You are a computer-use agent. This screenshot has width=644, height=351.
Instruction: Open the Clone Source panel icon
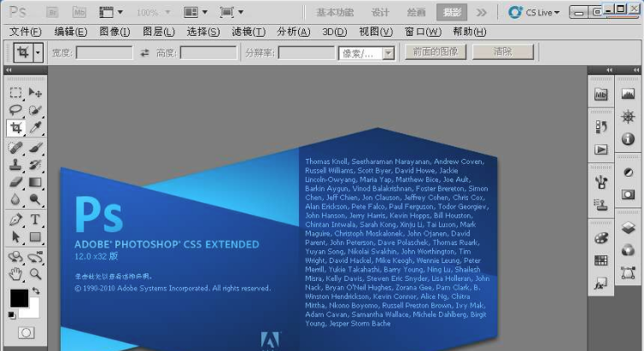601,204
